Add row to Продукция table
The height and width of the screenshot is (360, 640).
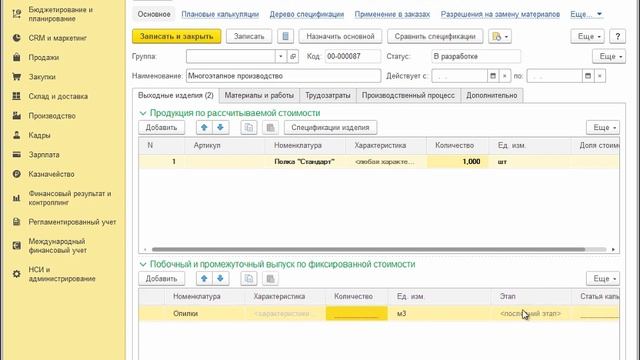click(161, 127)
